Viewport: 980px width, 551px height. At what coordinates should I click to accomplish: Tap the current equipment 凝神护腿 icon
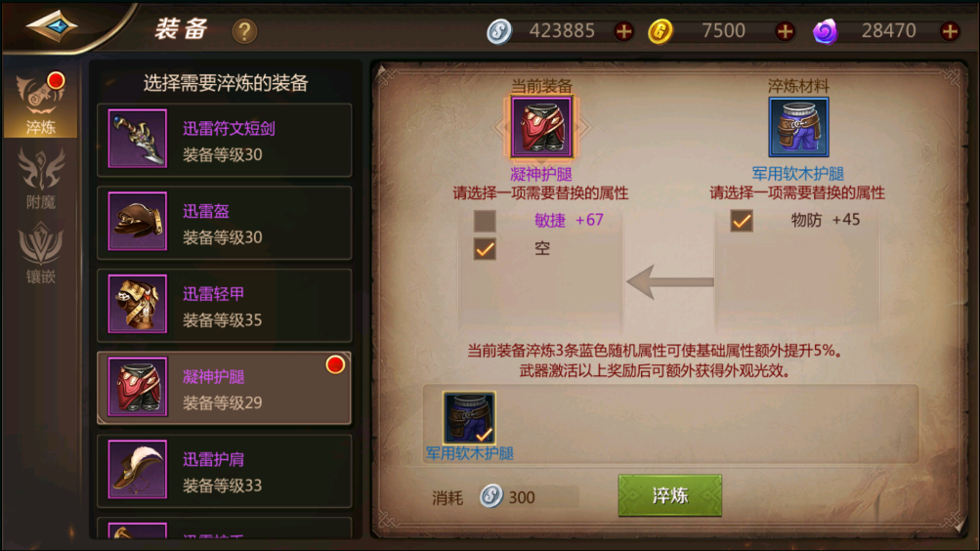[x=541, y=127]
